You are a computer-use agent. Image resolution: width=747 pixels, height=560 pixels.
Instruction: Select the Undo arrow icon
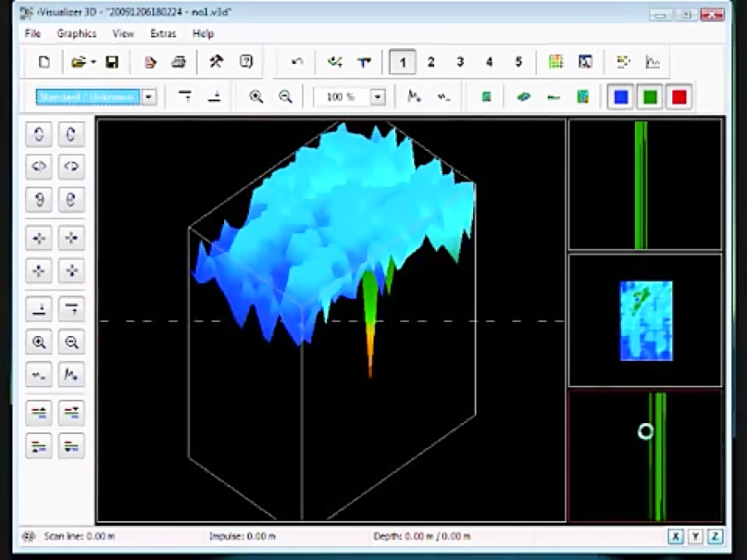295,62
